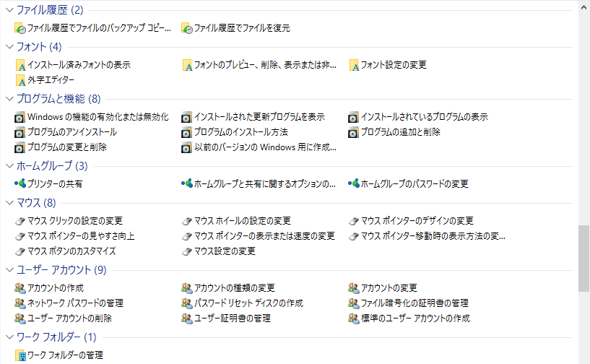Image resolution: width=590 pixels, height=364 pixels.
Task: Open 以前のバージョンの Windows 用に作成 link
Action: [265, 147]
